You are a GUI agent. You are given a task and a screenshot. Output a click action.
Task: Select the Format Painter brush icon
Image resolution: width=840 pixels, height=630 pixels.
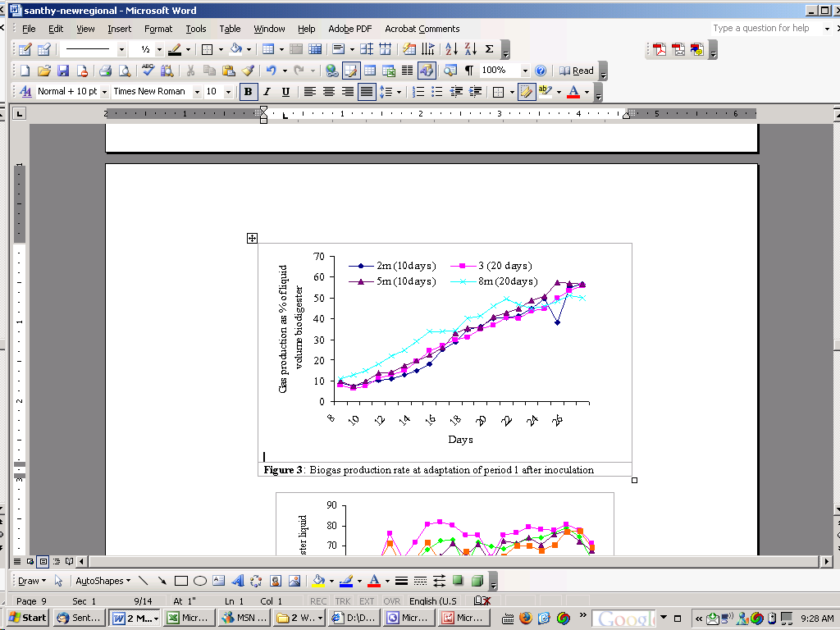pyautogui.click(x=247, y=71)
